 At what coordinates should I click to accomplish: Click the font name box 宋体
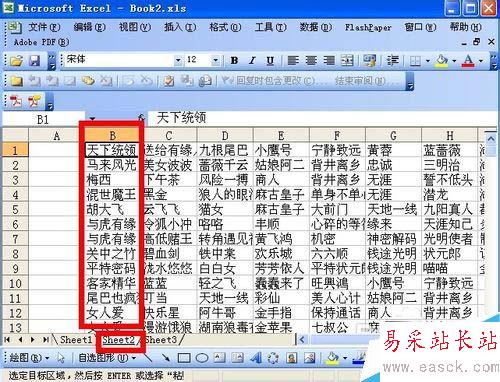119,60
